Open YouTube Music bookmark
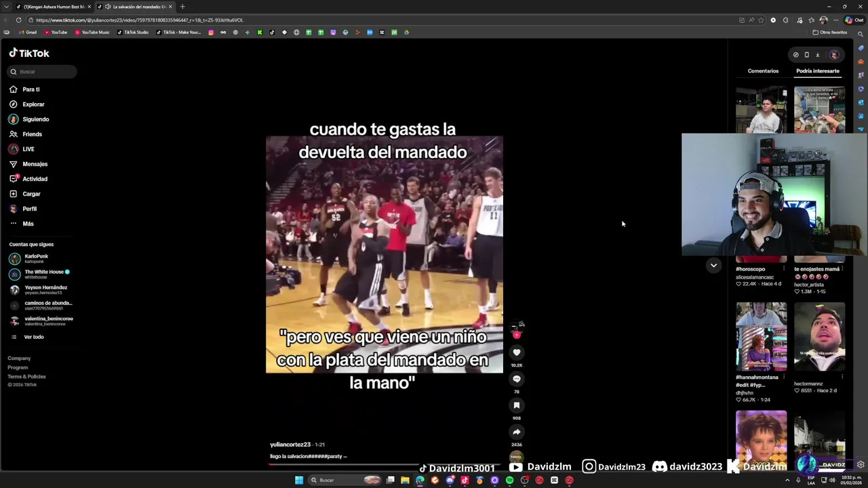The width and height of the screenshot is (868, 488). [x=92, y=33]
